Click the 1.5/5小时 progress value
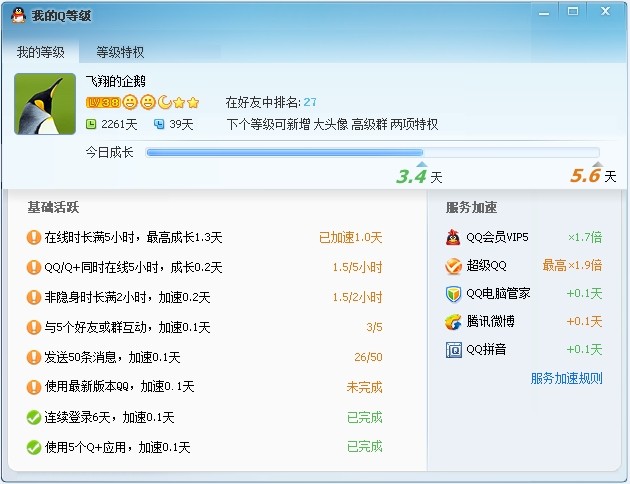630x484 pixels. [x=357, y=267]
